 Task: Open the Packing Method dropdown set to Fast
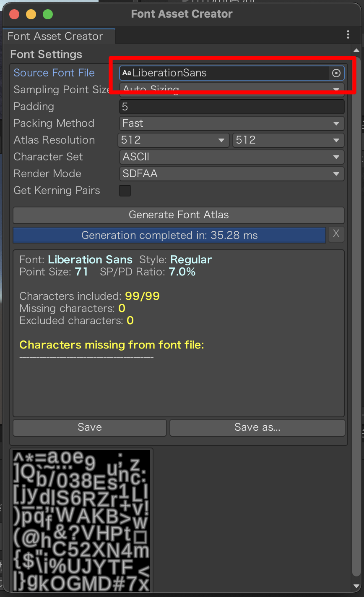point(232,123)
